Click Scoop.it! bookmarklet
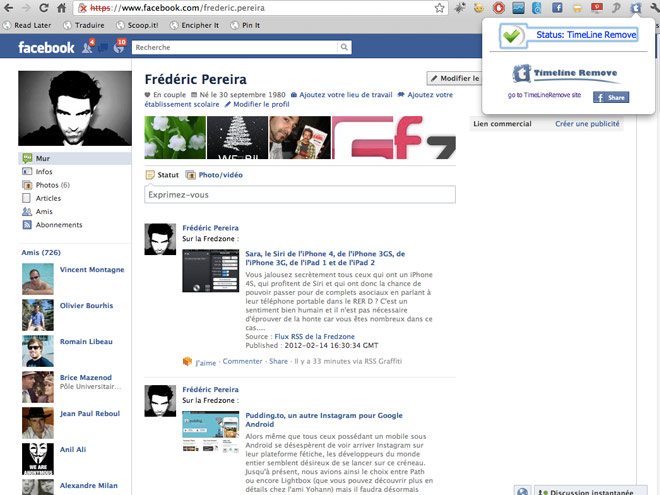660x495 pixels. (x=137, y=25)
